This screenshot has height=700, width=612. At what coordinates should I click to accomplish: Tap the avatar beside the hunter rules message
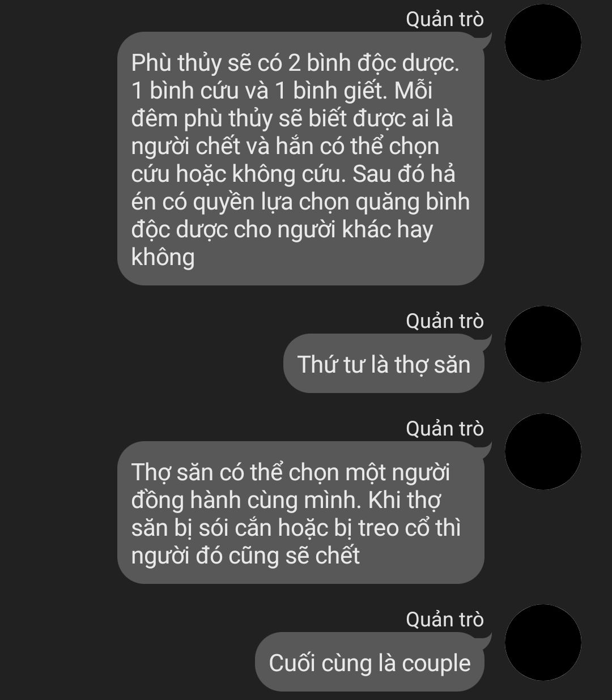543,451
